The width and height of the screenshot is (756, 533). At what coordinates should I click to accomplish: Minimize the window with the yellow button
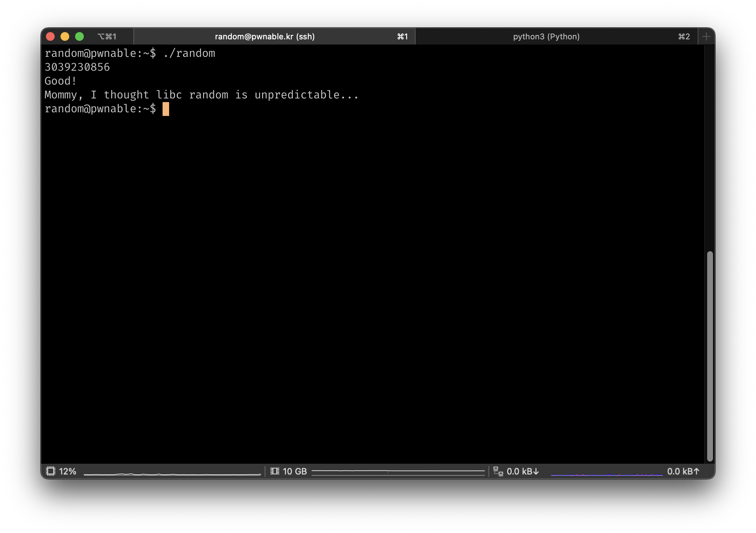pos(65,36)
